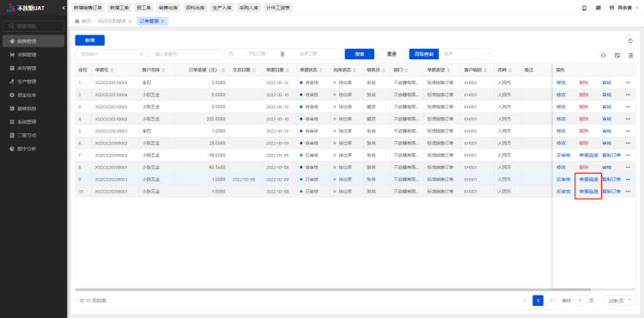
Task: Click the 高级查询 button
Action: pos(424,54)
